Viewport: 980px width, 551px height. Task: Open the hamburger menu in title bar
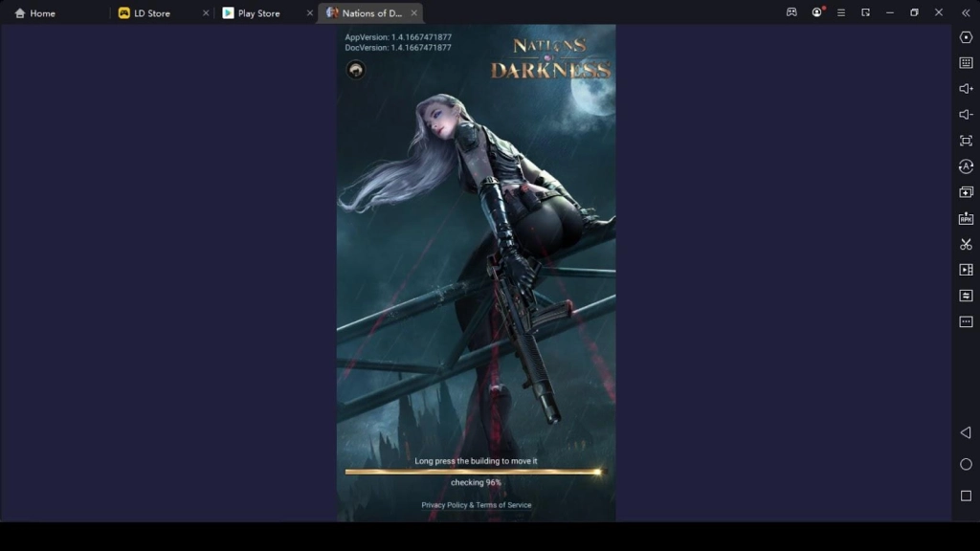point(841,13)
